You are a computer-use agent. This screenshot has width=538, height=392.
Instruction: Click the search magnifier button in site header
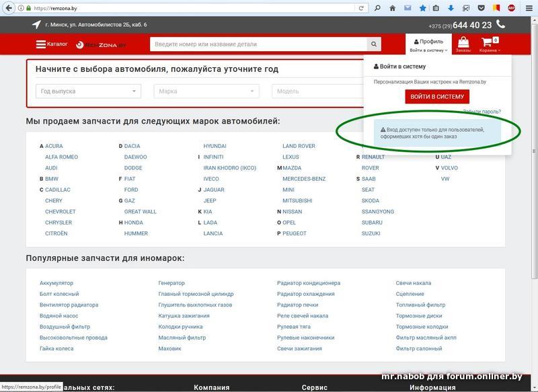point(373,44)
